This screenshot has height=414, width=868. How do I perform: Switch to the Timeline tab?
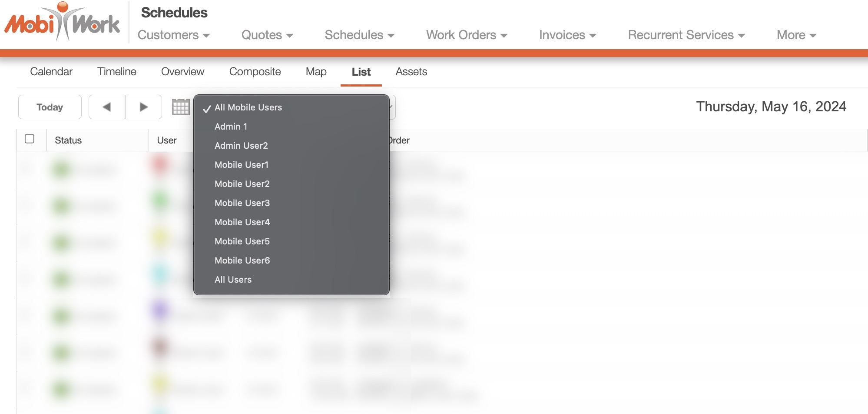pos(116,72)
